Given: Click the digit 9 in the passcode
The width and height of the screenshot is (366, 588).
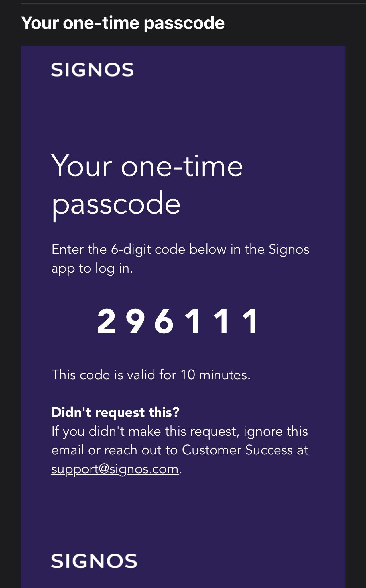Looking at the screenshot, I should 135,321.
